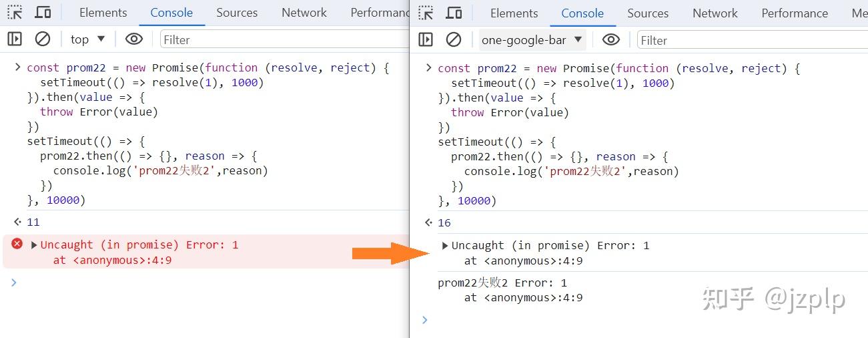
Task: Switch to Elements tab in left panel
Action: (103, 12)
